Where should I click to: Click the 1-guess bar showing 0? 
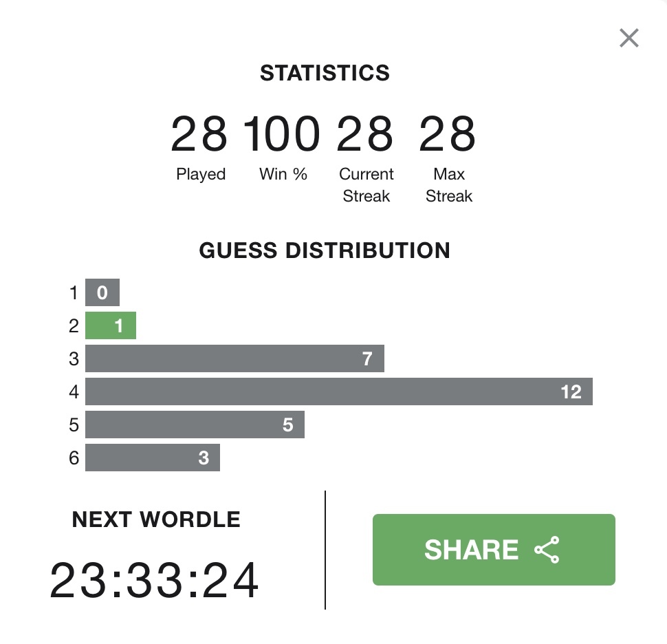[102, 292]
